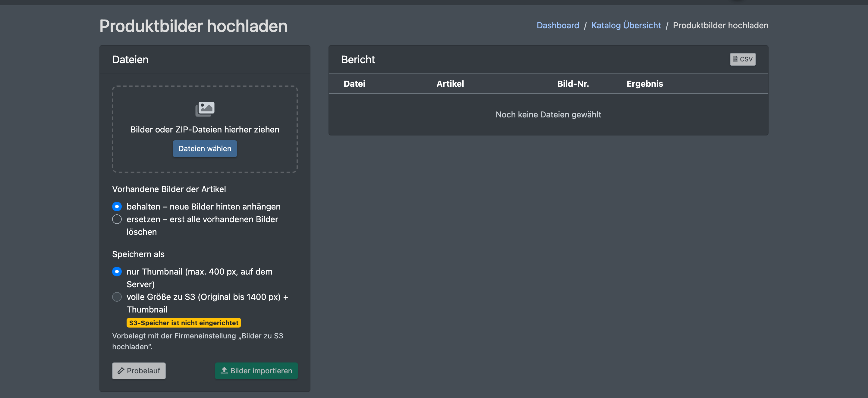The height and width of the screenshot is (398, 868).
Task: Click the Noch keine Dateien gewählt message
Action: (548, 114)
